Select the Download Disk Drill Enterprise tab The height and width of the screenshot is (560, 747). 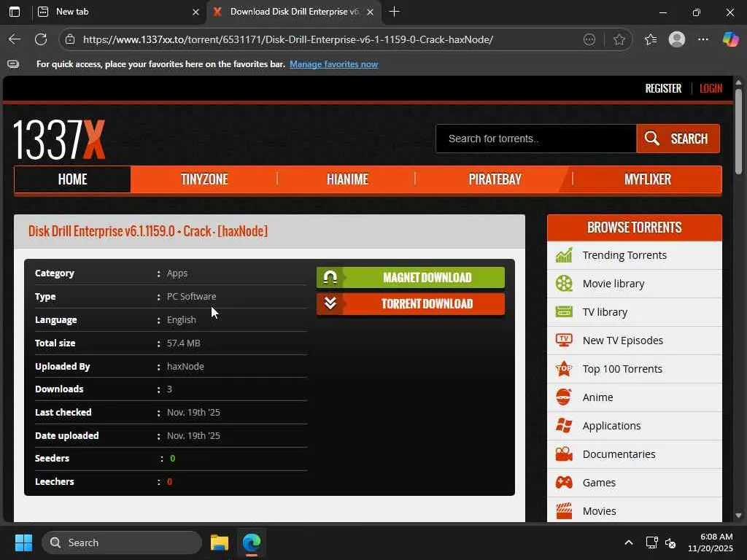tap(293, 12)
